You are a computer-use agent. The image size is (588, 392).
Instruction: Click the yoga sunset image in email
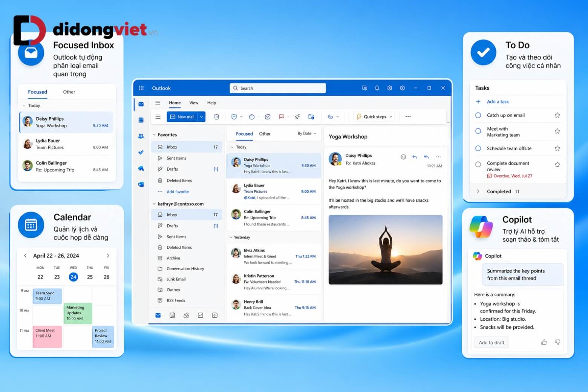(x=385, y=250)
